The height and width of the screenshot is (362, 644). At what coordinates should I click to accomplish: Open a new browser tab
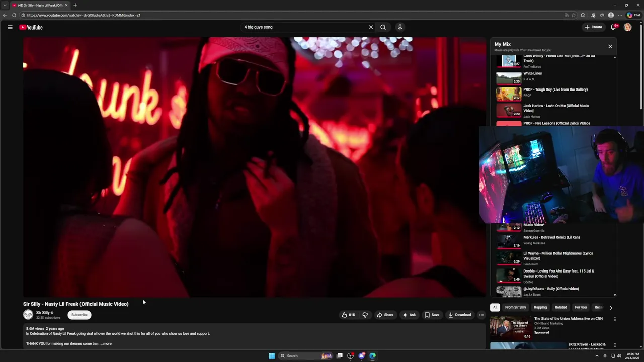[75, 5]
